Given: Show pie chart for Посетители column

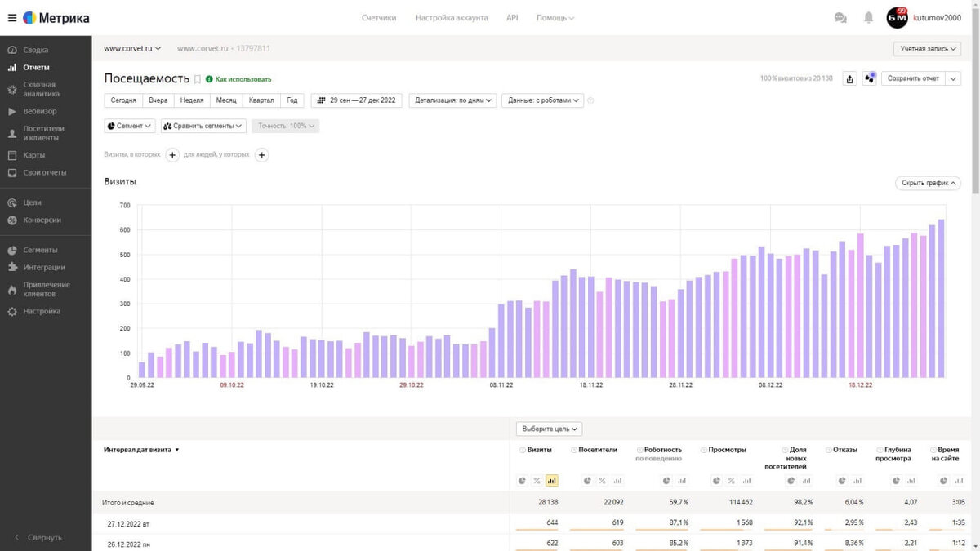Looking at the screenshot, I should (587, 481).
